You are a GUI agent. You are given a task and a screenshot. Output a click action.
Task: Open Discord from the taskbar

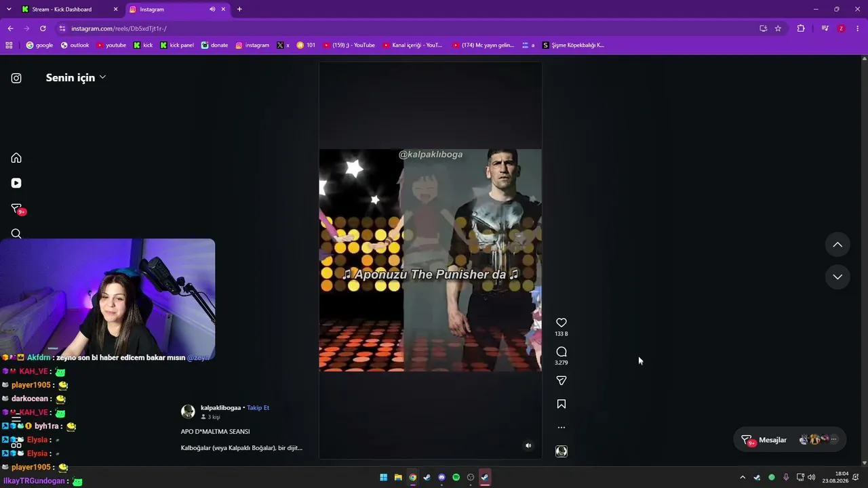pyautogui.click(x=441, y=477)
